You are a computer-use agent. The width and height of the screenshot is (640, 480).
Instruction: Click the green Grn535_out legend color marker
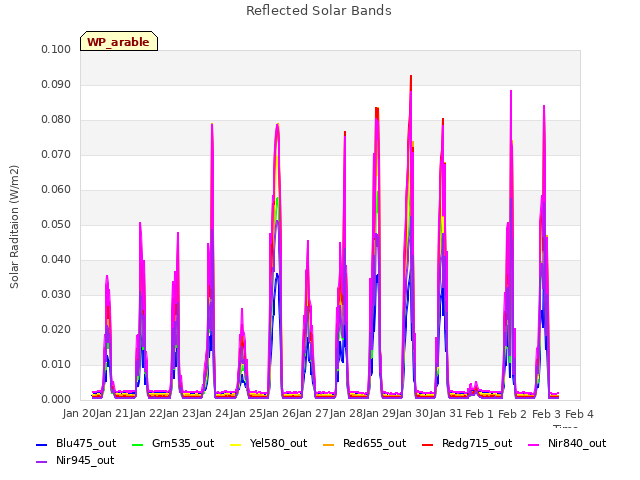coord(138,444)
